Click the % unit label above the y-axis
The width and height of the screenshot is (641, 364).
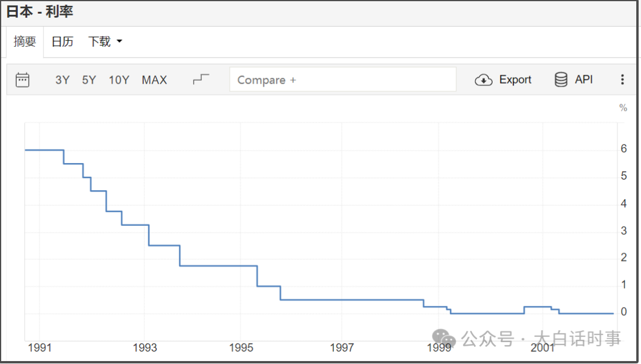(623, 108)
